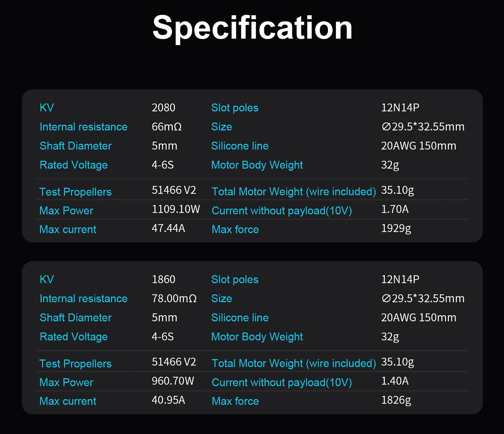The width and height of the screenshot is (504, 434).
Task: Click the Specification heading
Action: (252, 28)
